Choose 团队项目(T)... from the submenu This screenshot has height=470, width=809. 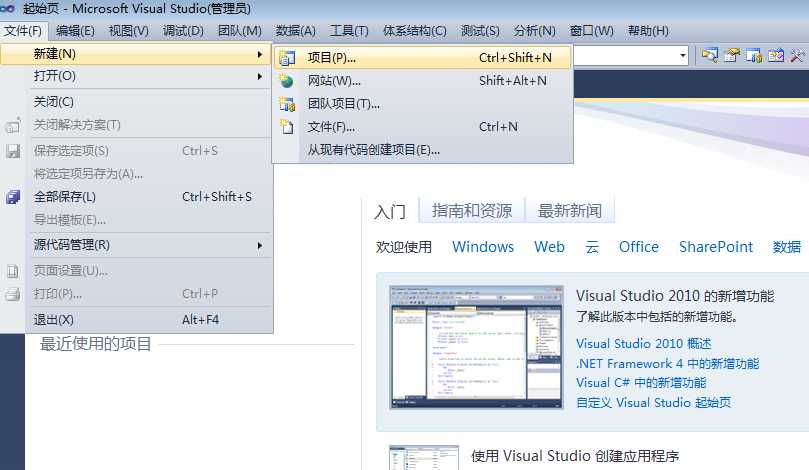[x=423, y=104]
